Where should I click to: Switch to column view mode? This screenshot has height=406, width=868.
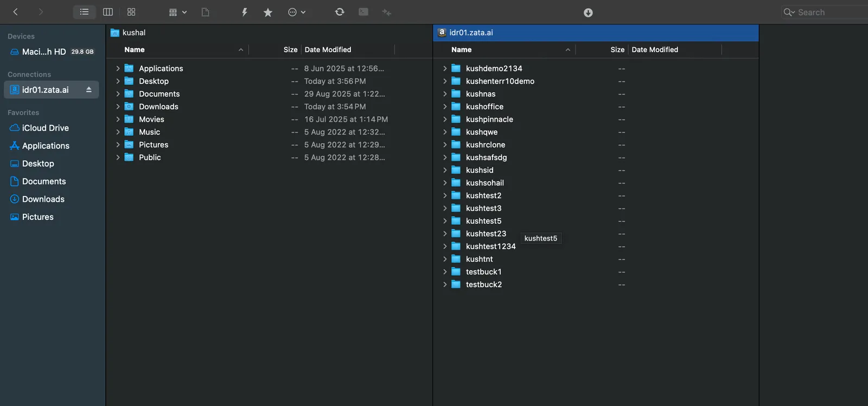coord(108,12)
